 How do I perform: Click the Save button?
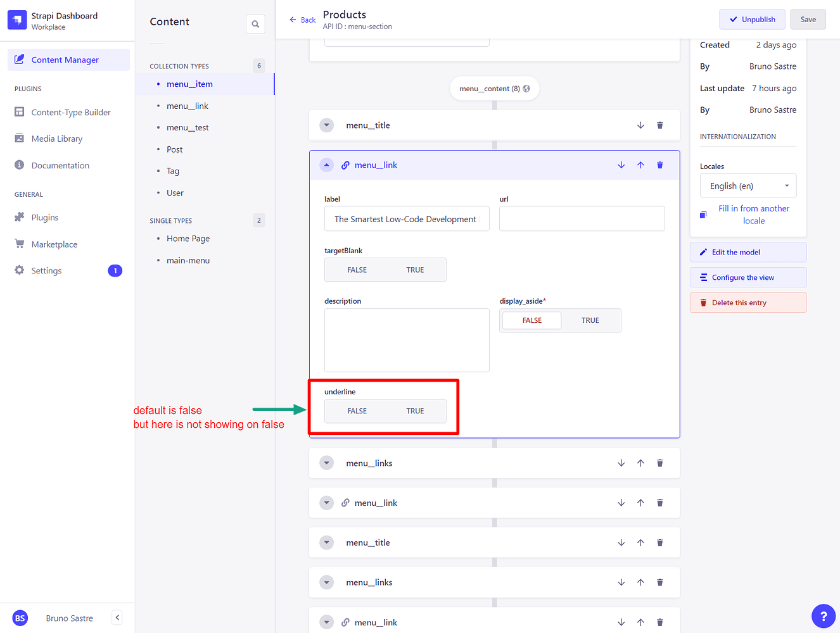(x=808, y=19)
